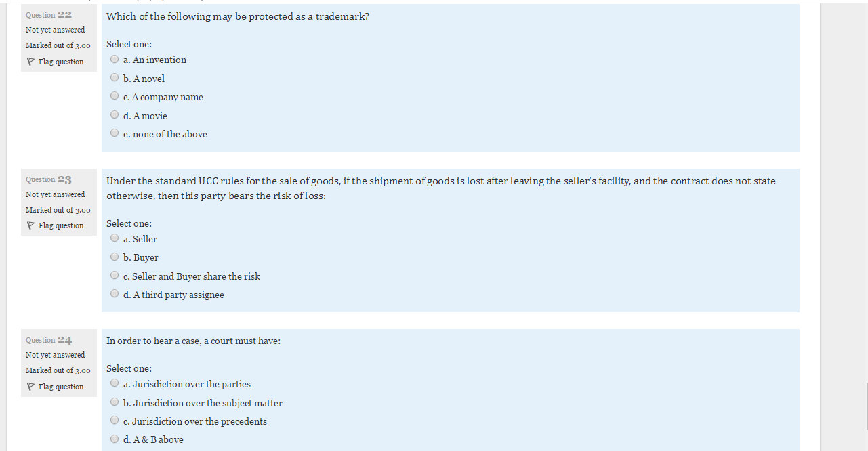The width and height of the screenshot is (868, 451).
Task: Pick 'Seller and Buyer share the risk'
Action: tap(115, 276)
